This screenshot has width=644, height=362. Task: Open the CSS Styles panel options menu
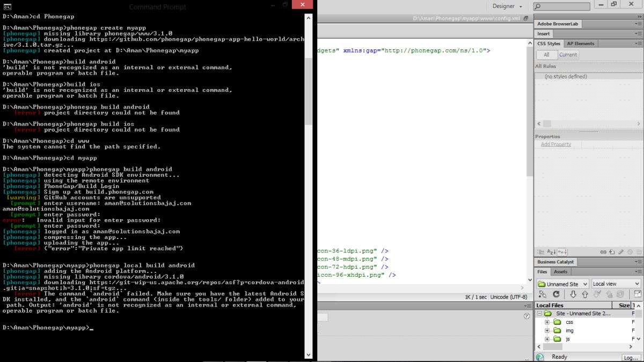638,44
